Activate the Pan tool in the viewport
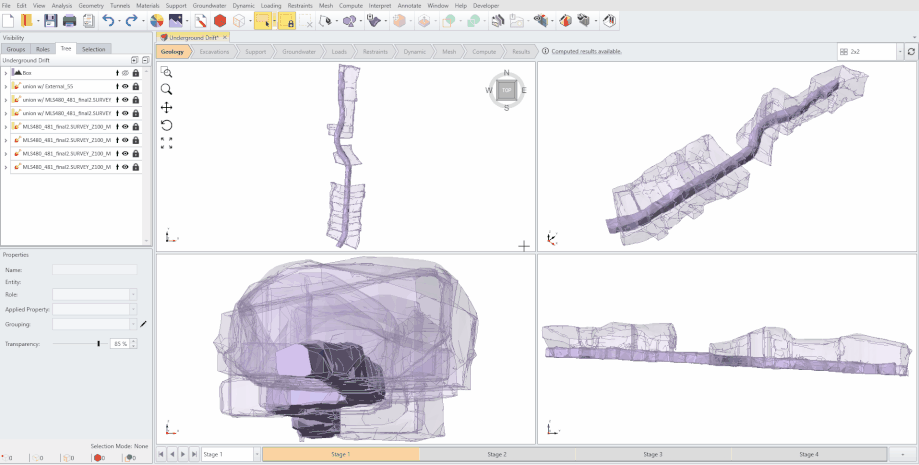 (166, 108)
